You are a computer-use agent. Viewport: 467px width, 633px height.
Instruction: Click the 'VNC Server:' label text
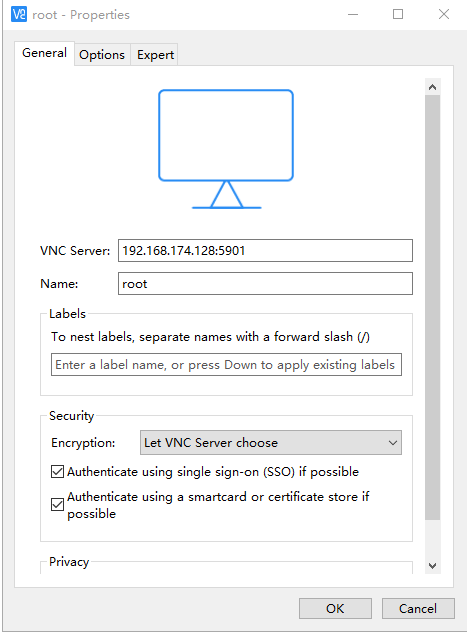click(x=75, y=251)
